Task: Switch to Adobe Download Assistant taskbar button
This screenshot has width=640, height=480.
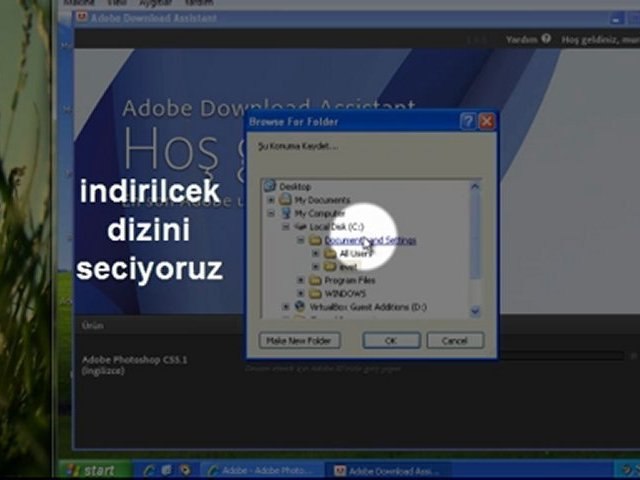Action: click(x=388, y=471)
